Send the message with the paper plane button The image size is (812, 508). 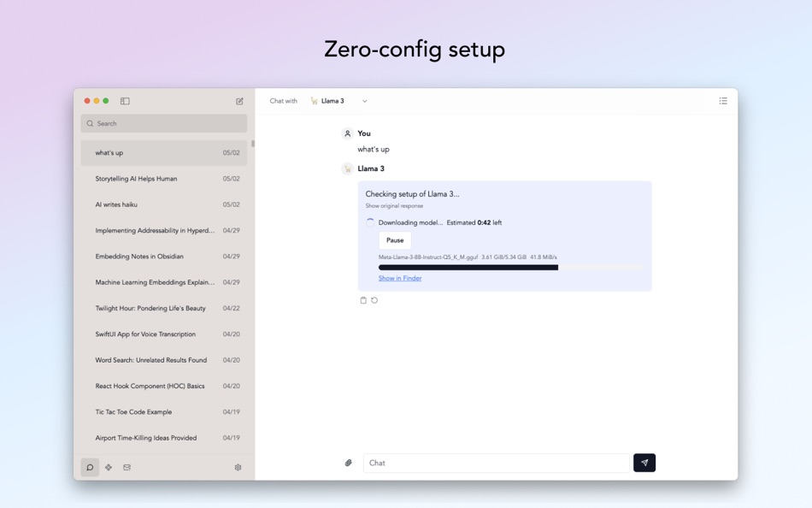point(644,462)
